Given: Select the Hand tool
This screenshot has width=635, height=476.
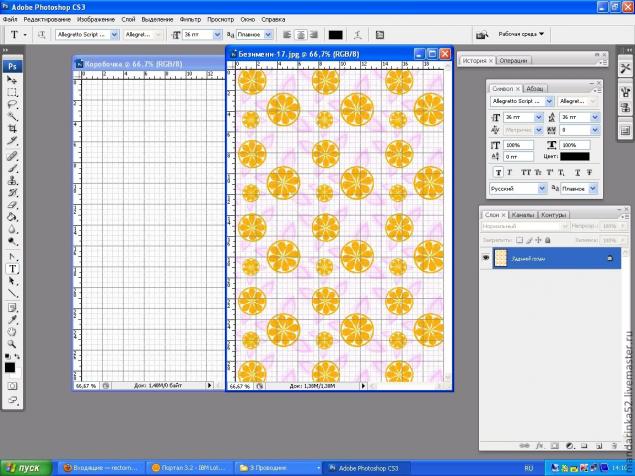Looking at the screenshot, I should (13, 331).
